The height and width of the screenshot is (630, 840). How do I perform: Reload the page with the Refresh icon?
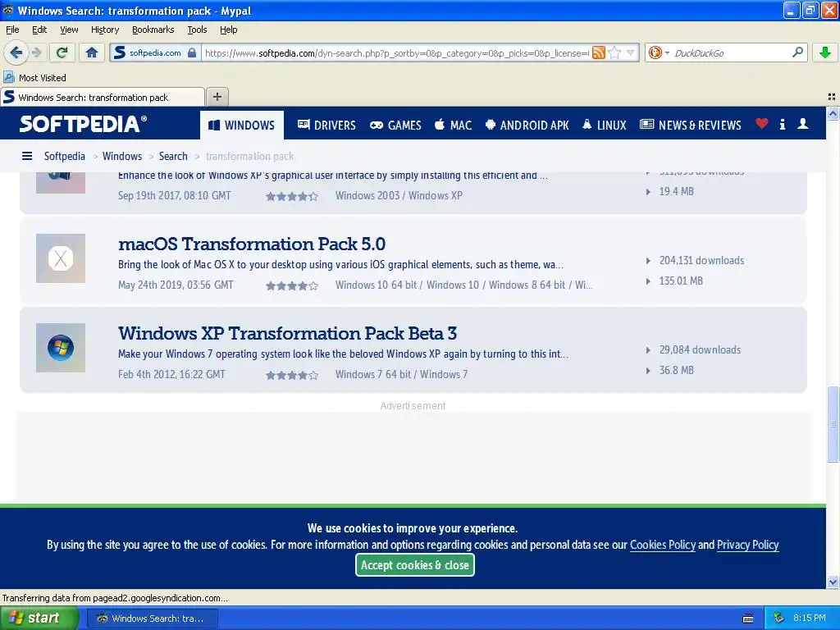coord(62,52)
